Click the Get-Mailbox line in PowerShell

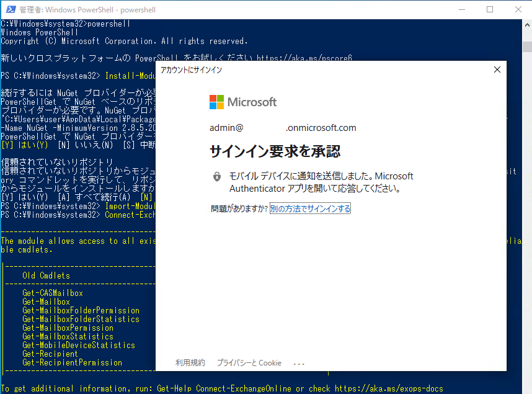tap(46, 302)
